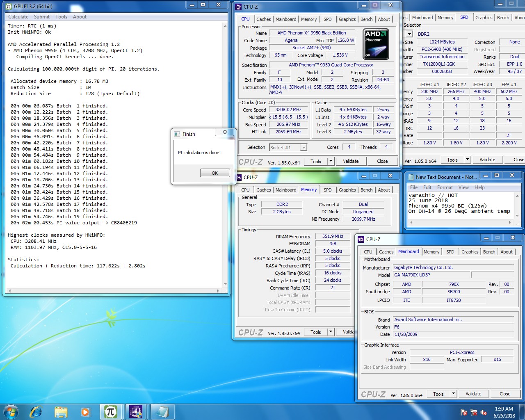Switch to Caches tab in top CPU-Z
The image size is (525, 420).
[263, 19]
